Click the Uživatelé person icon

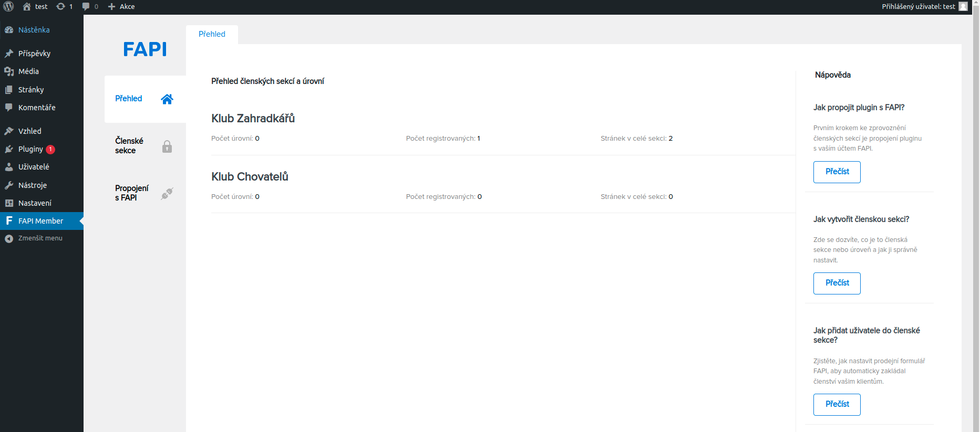(x=9, y=167)
